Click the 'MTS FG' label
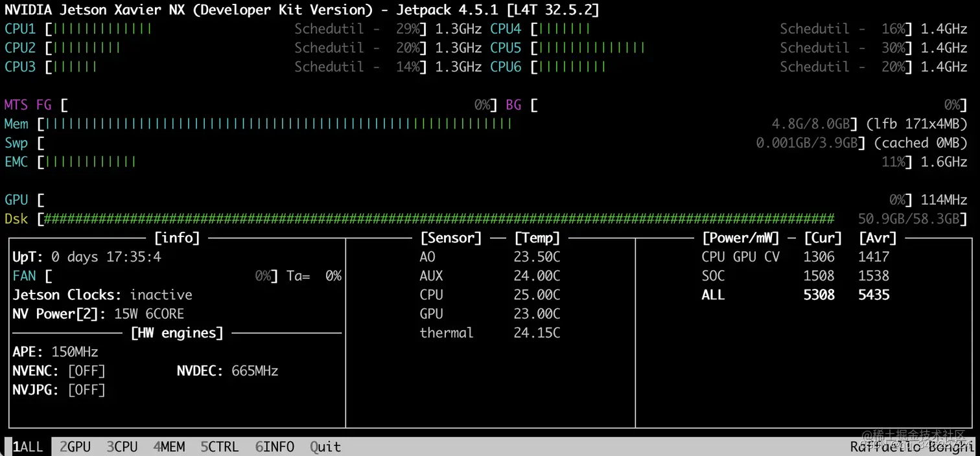The image size is (980, 456). click(x=28, y=105)
